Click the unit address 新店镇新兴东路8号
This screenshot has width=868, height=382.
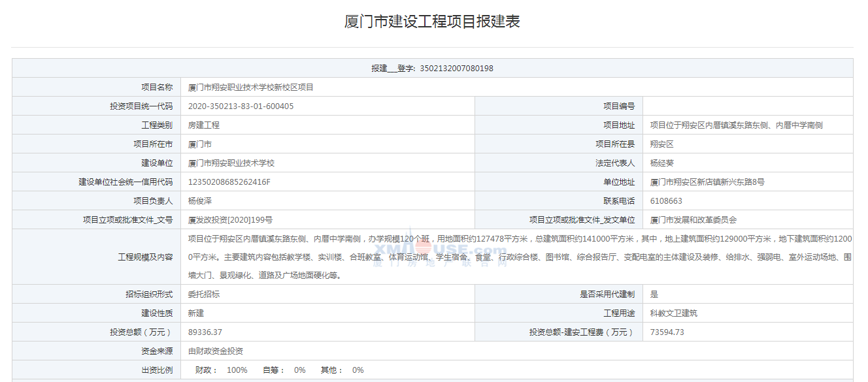707,182
